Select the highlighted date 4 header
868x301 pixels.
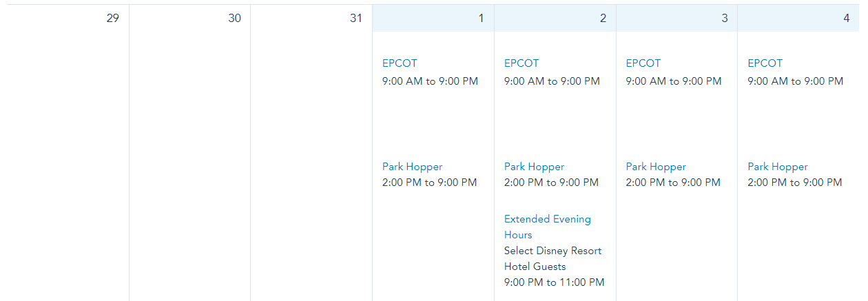799,19
